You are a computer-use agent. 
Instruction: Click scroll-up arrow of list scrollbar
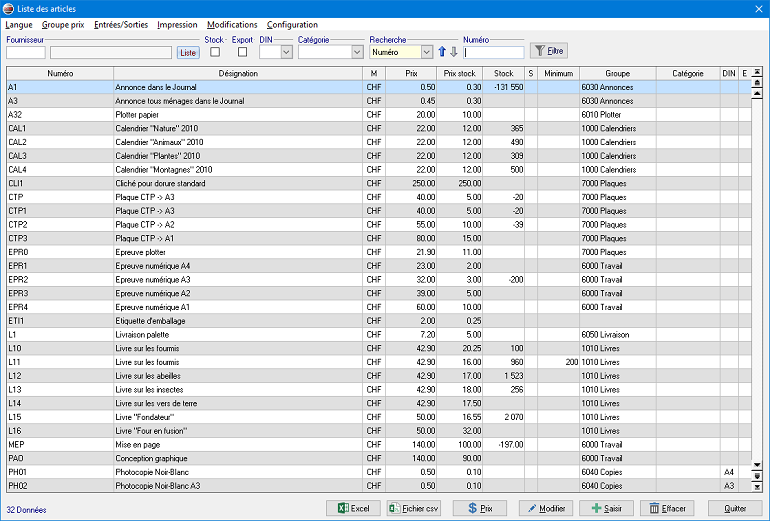coord(757,93)
